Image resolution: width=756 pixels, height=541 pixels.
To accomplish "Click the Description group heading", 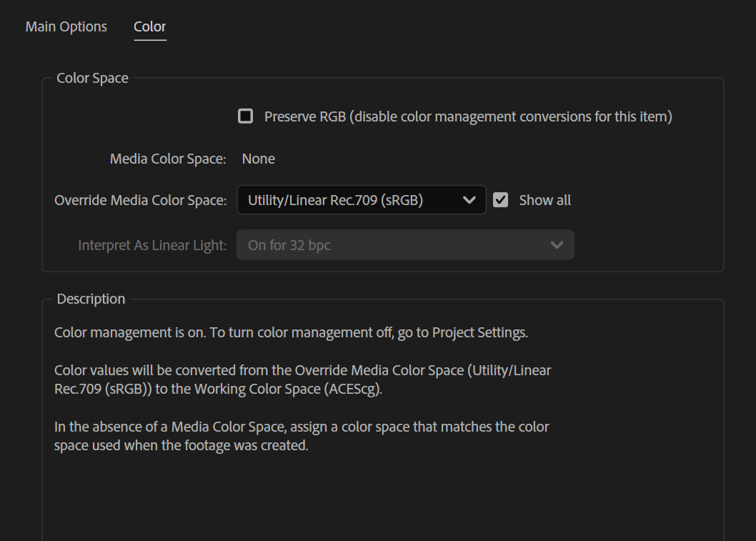I will point(91,299).
